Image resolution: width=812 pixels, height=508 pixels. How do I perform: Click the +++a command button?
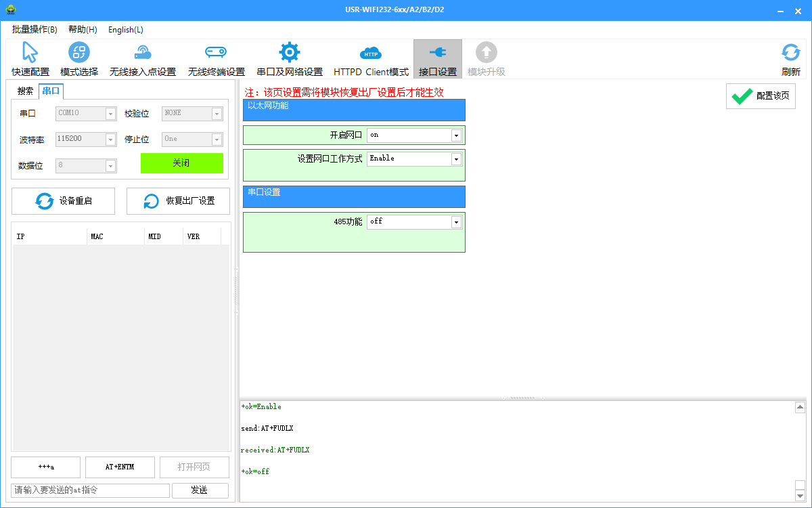pyautogui.click(x=46, y=467)
